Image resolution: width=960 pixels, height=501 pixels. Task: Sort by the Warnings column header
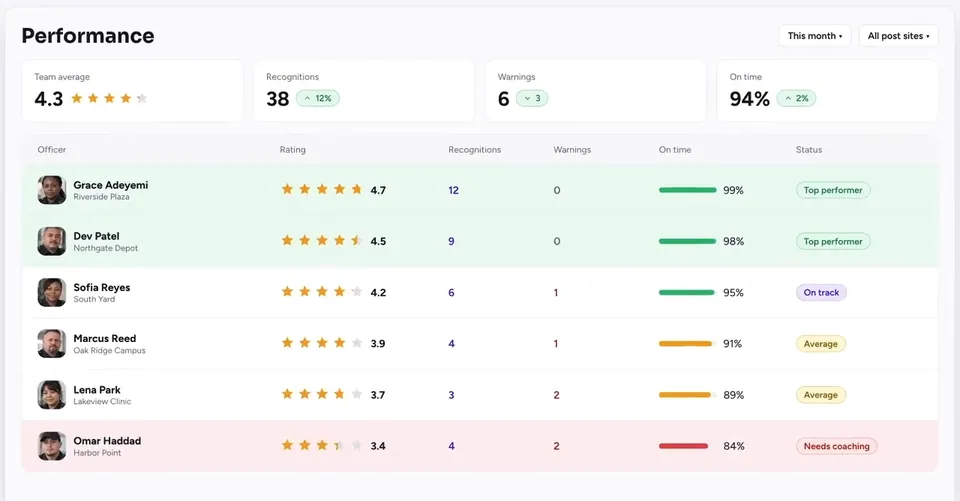click(x=572, y=149)
